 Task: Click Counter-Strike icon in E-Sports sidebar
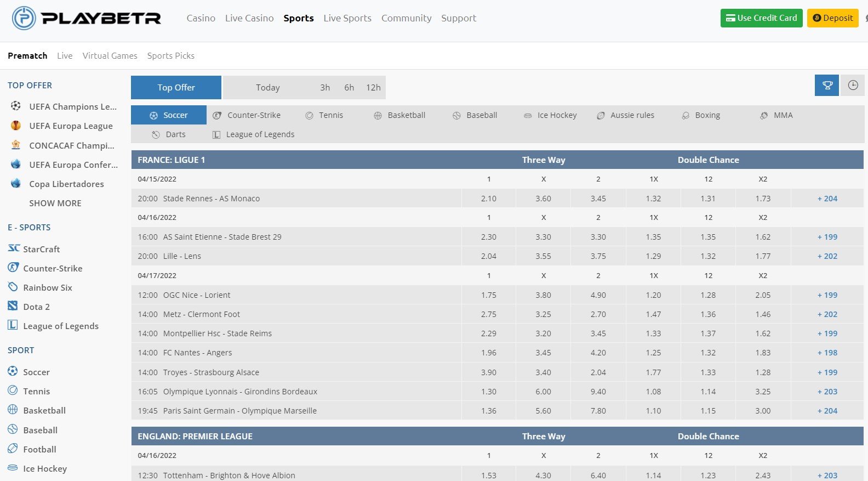13,268
